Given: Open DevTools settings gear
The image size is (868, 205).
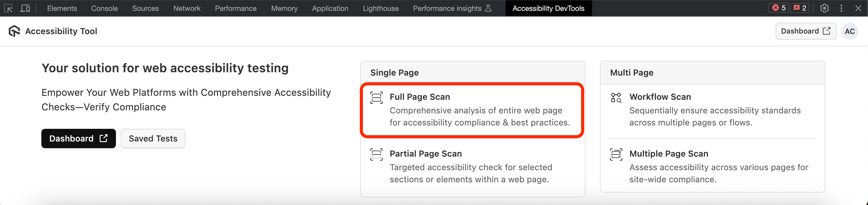Looking at the screenshot, I should click(824, 8).
